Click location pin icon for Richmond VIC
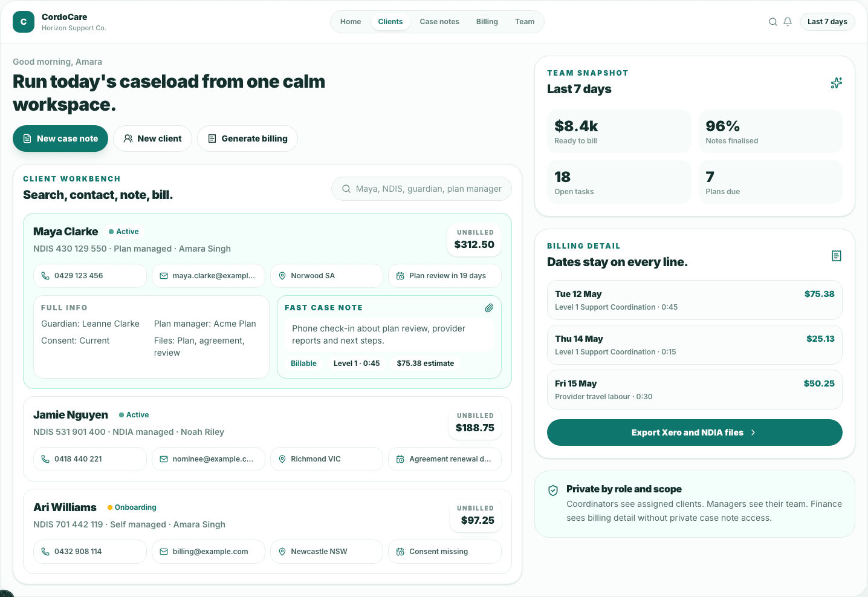868x597 pixels. 282,459
